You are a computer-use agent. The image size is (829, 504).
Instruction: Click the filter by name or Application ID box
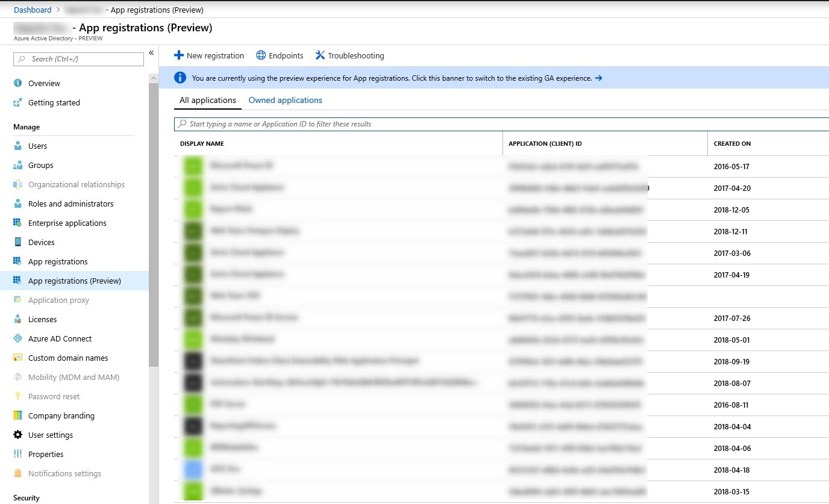501,124
